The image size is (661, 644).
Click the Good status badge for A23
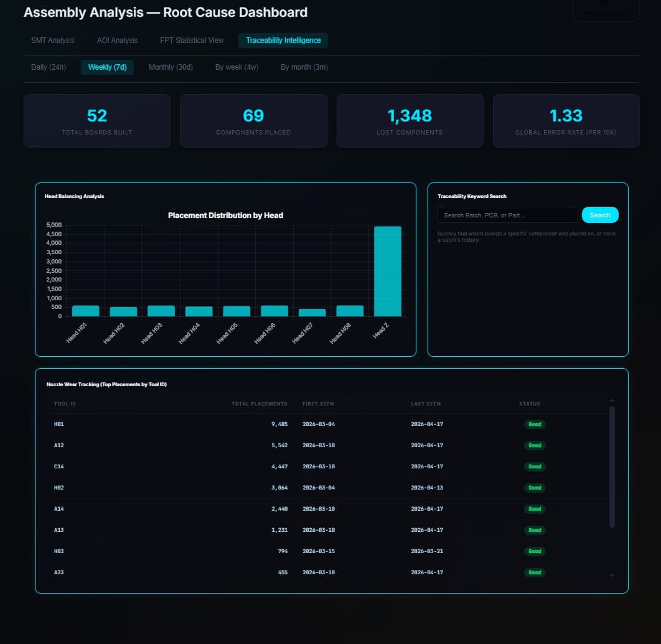pos(535,572)
